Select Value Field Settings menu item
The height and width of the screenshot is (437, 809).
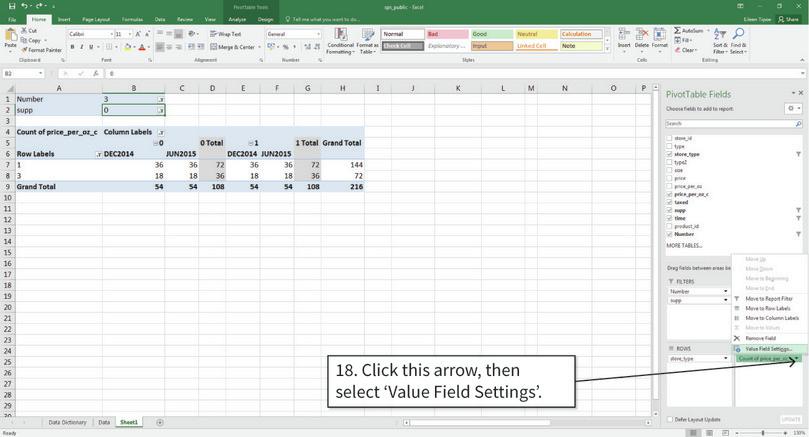click(x=769, y=349)
